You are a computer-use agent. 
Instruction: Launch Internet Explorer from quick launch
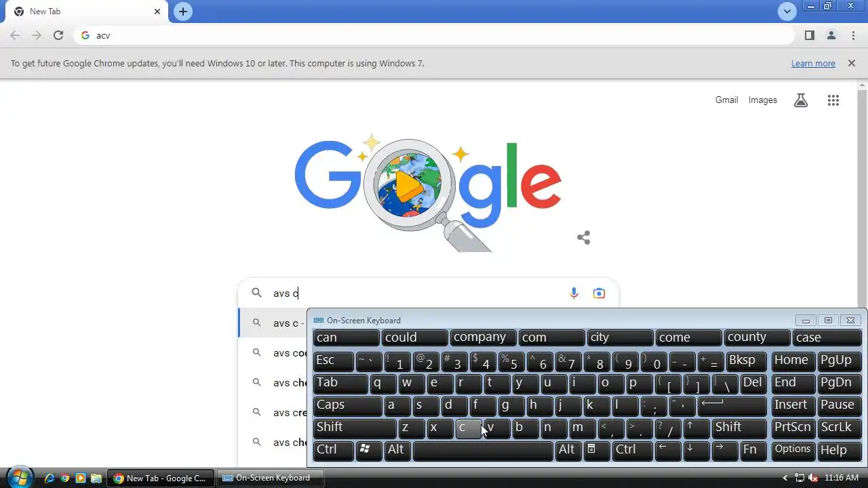50,478
